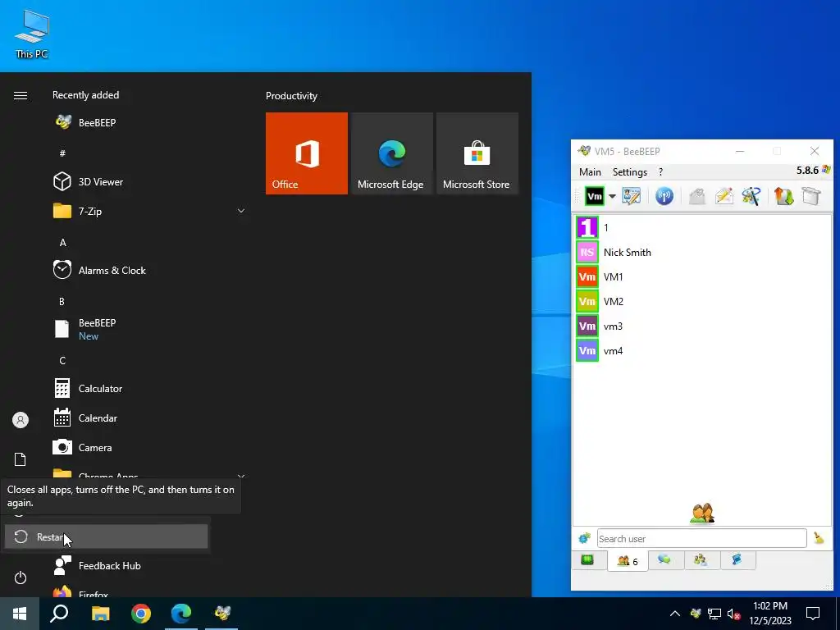Viewport: 840px width, 630px height.
Task: Open the Microsoft Store tile
Action: (x=477, y=153)
